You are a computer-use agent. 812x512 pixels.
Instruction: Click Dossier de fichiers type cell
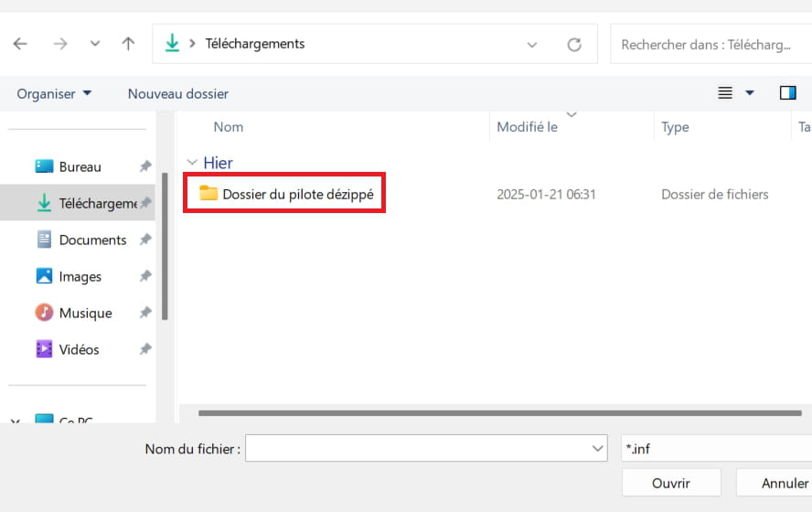pyautogui.click(x=715, y=195)
